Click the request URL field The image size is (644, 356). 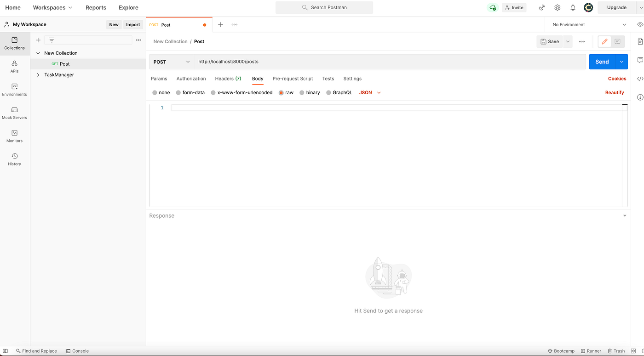(322, 62)
